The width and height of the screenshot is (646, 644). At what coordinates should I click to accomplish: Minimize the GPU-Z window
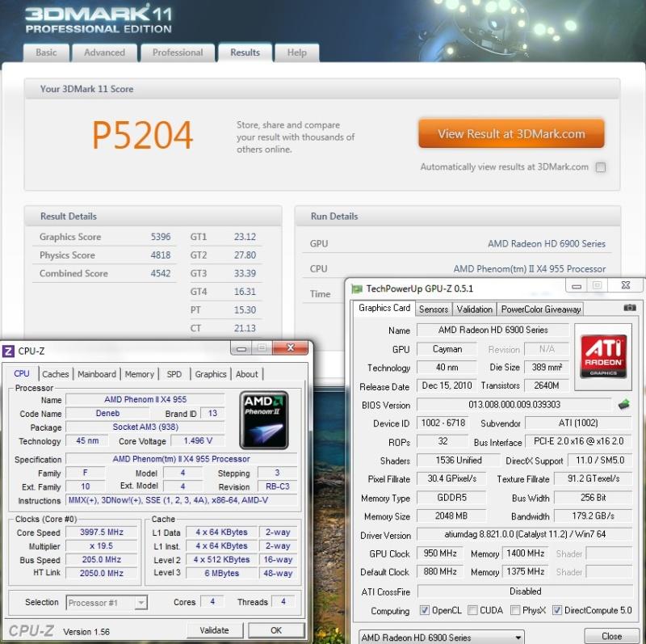(x=577, y=285)
